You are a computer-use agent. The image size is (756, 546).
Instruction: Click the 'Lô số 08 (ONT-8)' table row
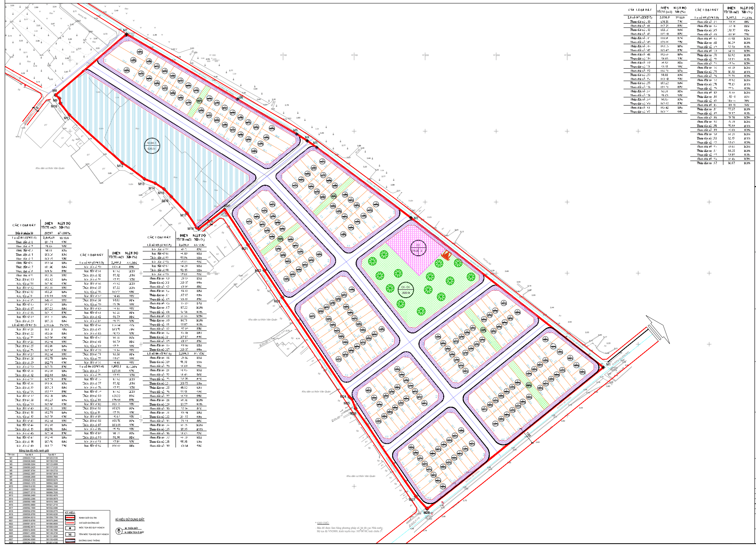pos(722,17)
